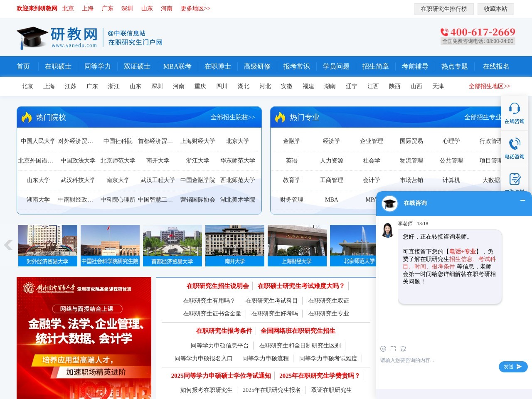
Task: Open the emoji picker in chat
Action: [383, 349]
